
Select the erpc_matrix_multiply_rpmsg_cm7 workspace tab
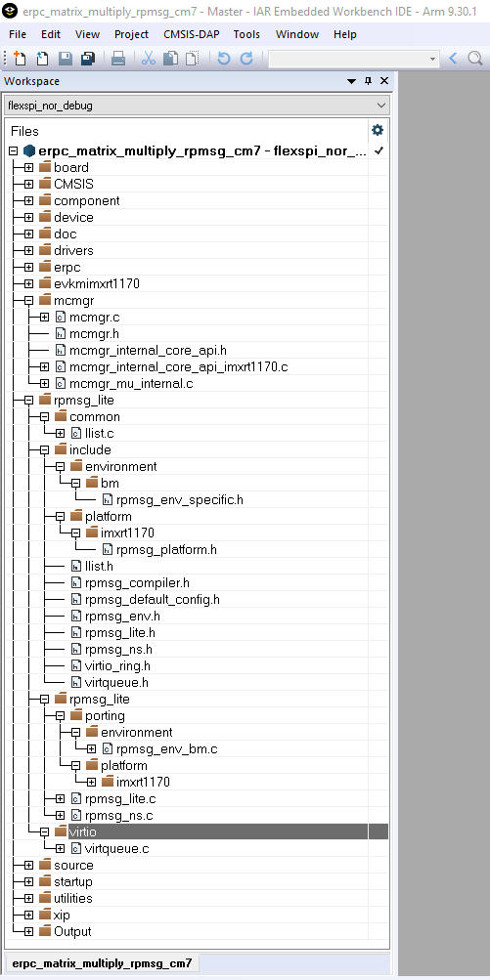point(102,963)
